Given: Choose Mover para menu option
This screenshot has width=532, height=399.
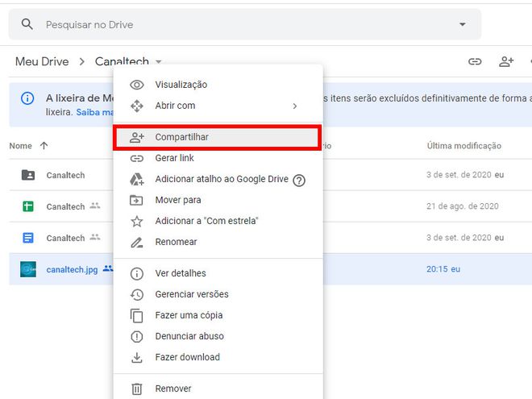Looking at the screenshot, I should [x=218, y=200].
